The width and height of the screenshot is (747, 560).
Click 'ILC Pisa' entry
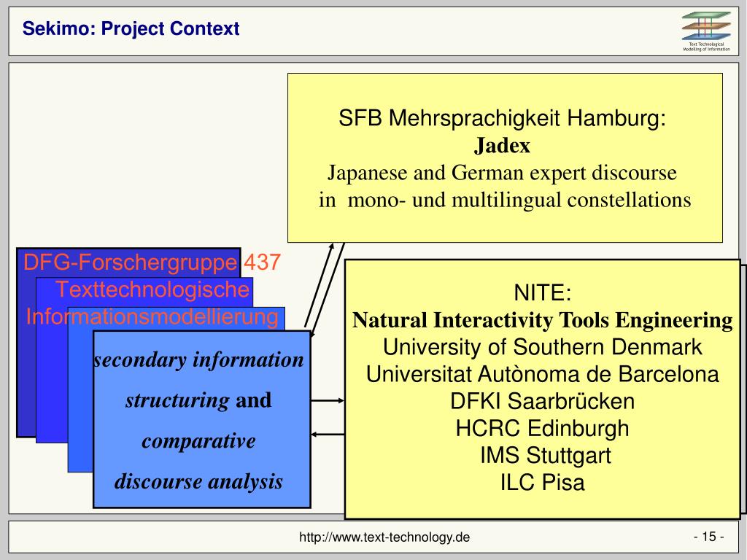click(542, 483)
